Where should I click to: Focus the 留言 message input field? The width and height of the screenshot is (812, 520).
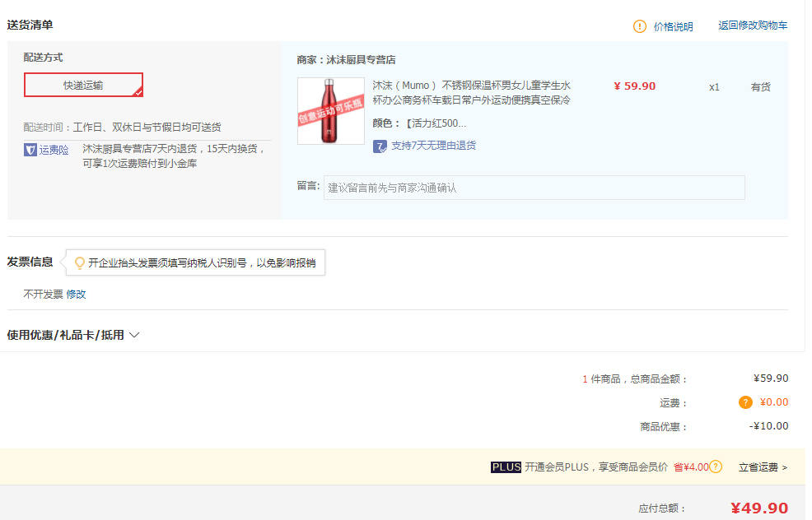(534, 188)
